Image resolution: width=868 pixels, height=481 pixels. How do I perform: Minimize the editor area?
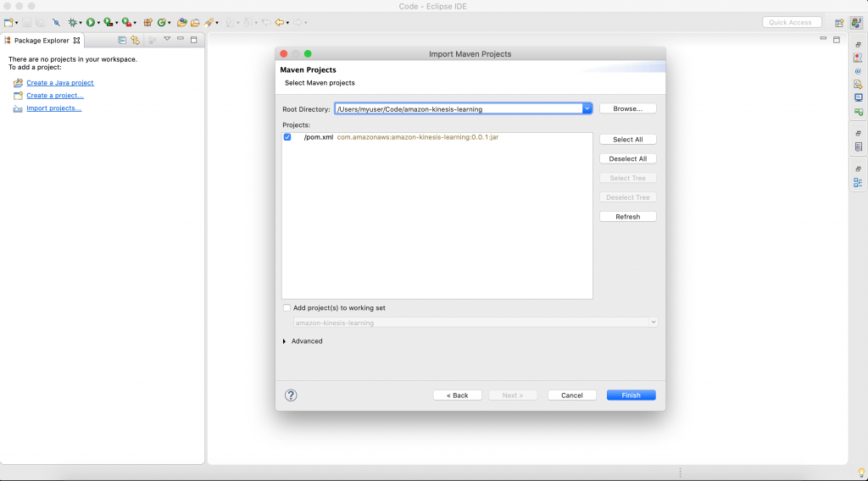pos(823,39)
